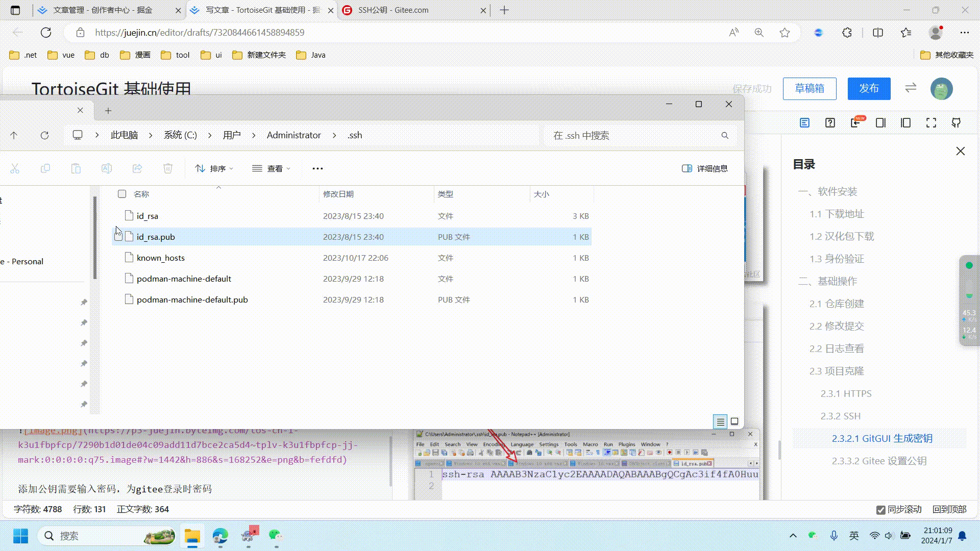Toggle the select-all checkbox beside 名称
Viewport: 980px width, 551px height.
(122, 194)
